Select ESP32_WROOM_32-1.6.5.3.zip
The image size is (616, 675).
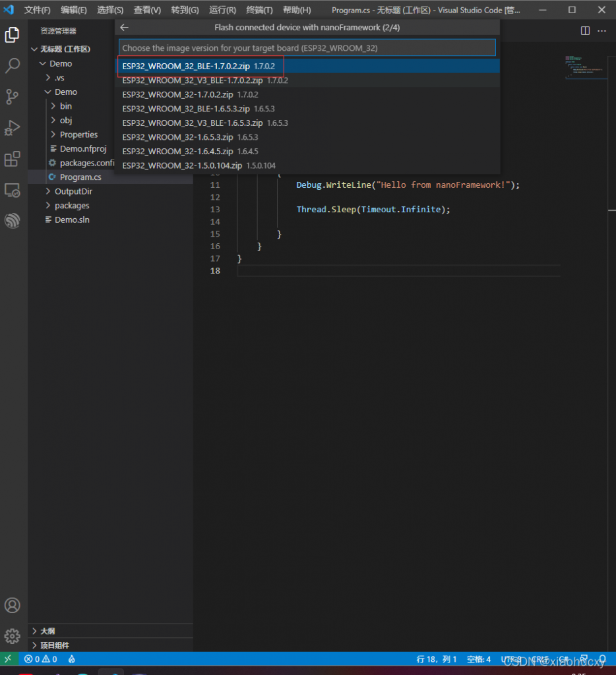coord(309,137)
